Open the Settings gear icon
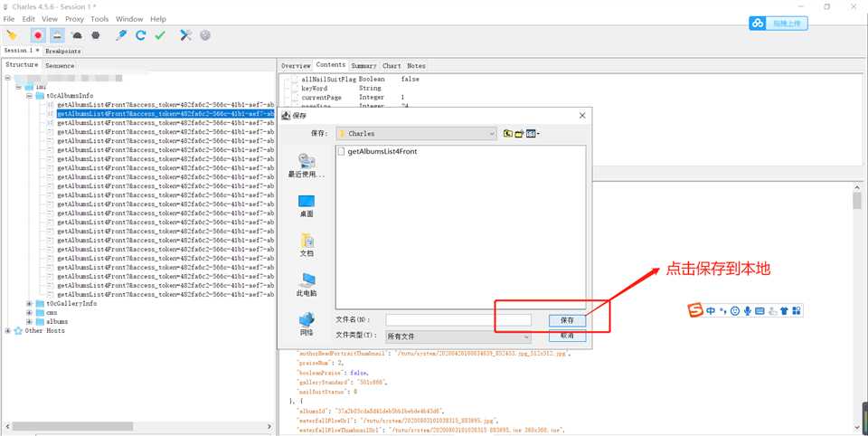This screenshot has height=436, width=868. pos(205,35)
